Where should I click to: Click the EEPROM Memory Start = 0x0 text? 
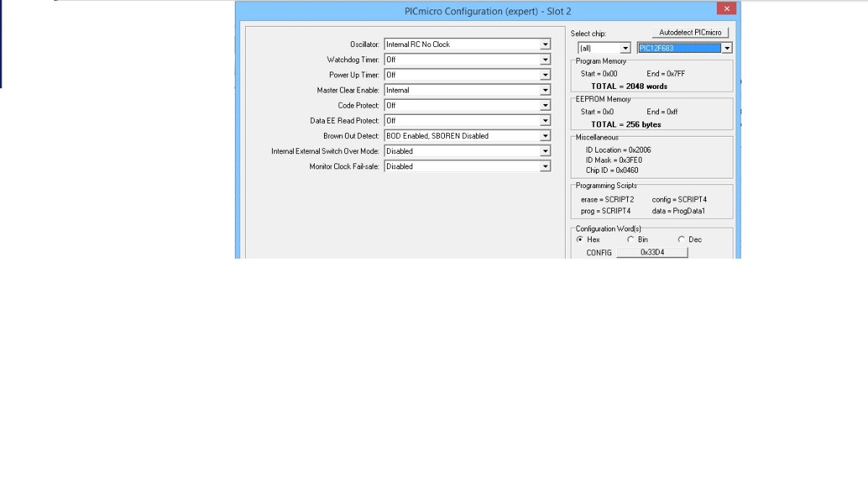tap(597, 112)
